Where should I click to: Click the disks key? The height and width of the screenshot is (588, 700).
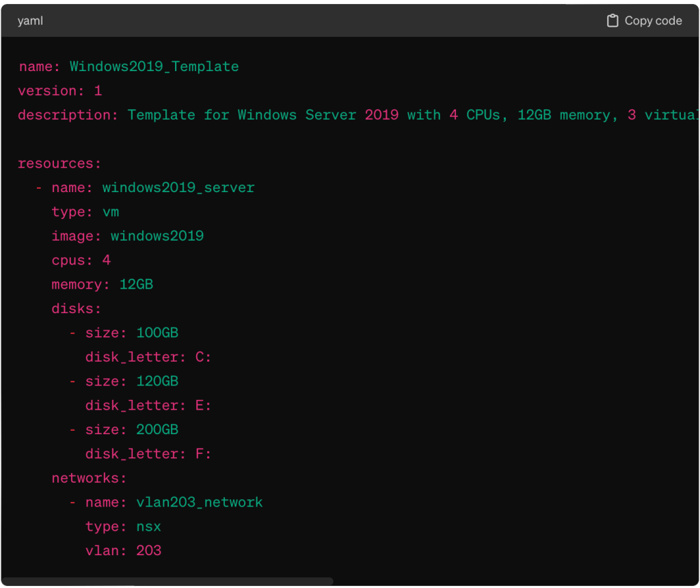pyautogui.click(x=76, y=309)
